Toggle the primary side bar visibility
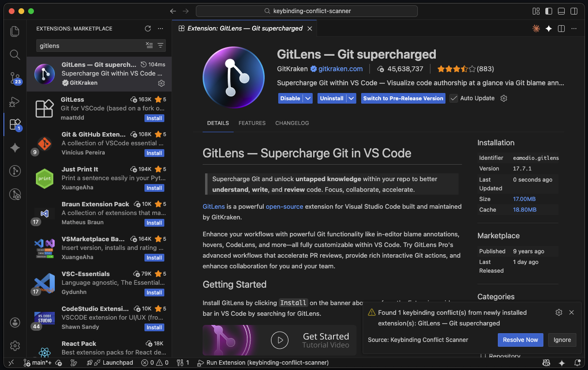 click(549, 11)
